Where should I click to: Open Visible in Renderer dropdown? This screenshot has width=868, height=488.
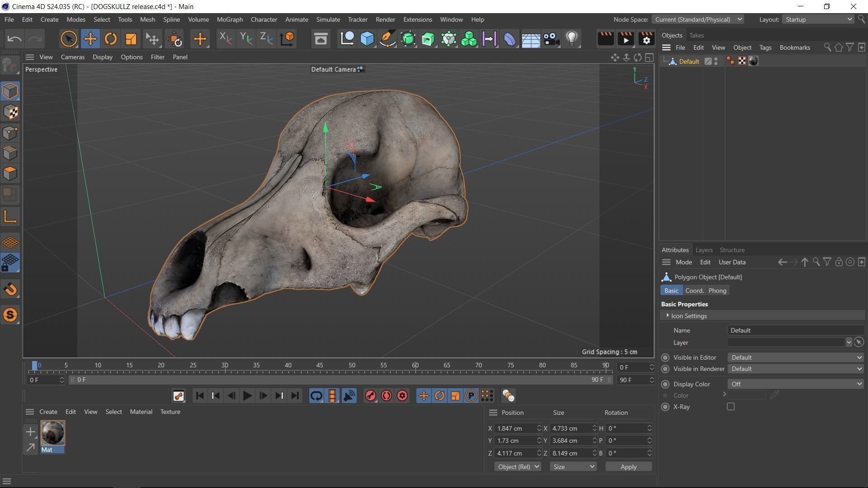796,369
